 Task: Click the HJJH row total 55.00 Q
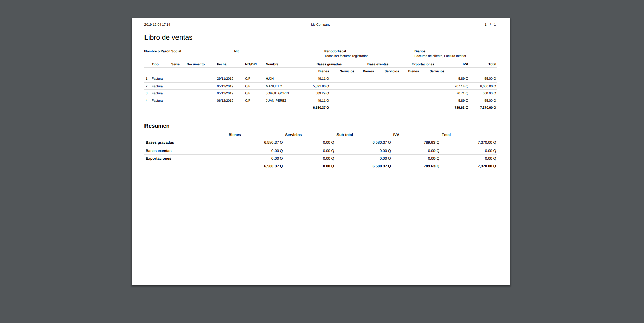pyautogui.click(x=490, y=79)
